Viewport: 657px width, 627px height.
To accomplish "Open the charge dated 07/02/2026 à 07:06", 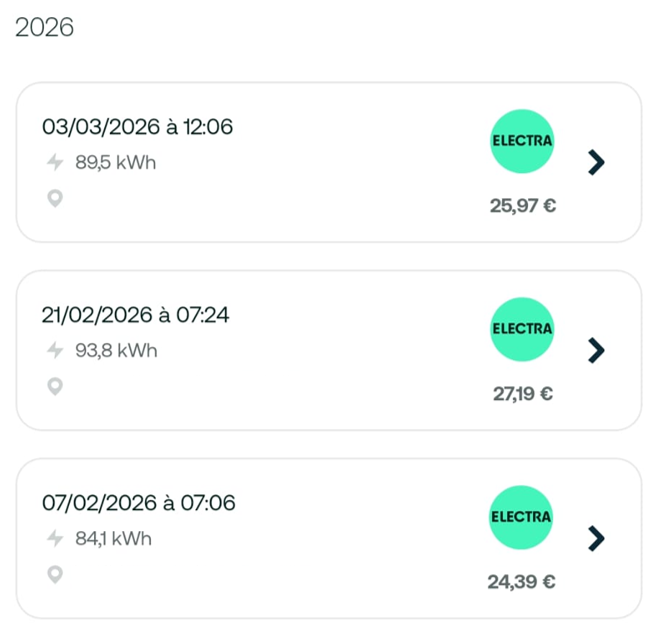I will [x=138, y=503].
